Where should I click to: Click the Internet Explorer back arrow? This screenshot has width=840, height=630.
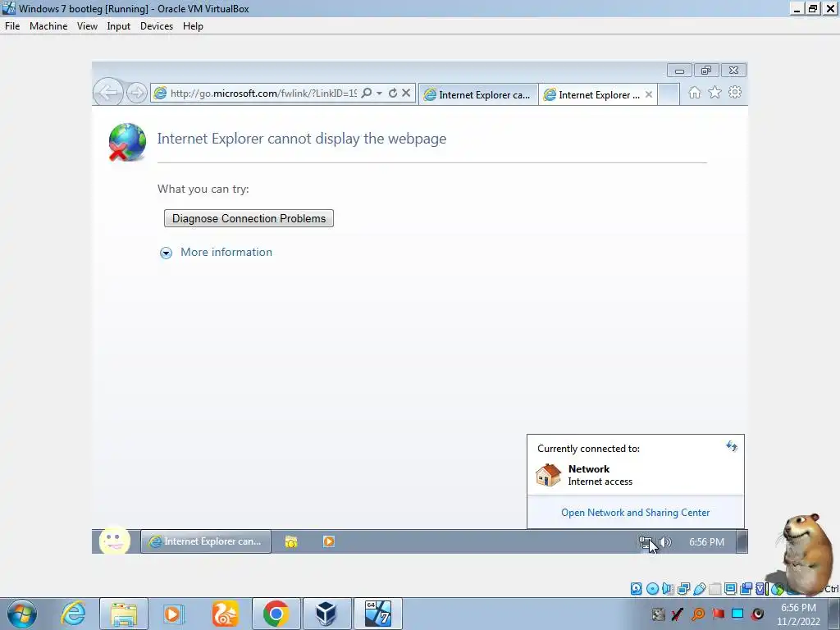coord(107,93)
